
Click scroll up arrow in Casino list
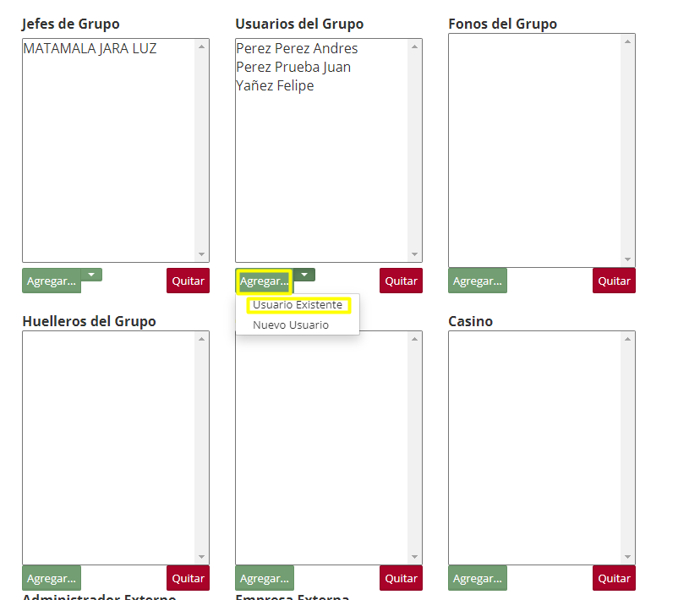627,340
